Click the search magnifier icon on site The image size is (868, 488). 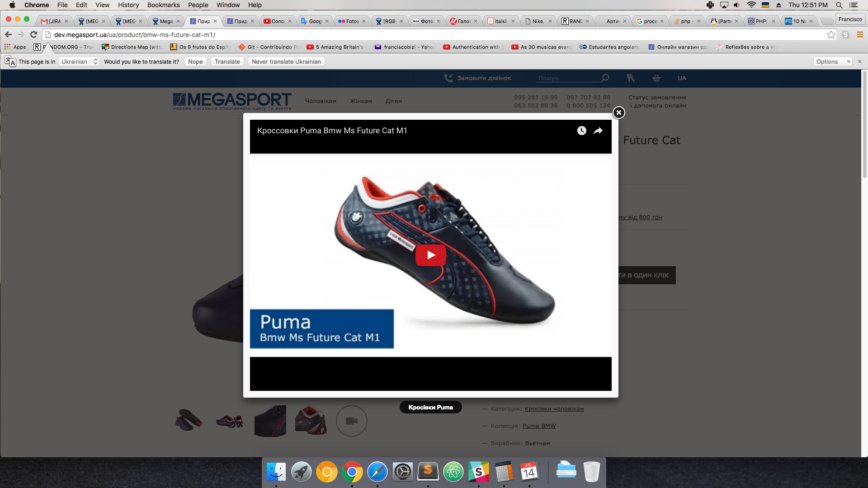pyautogui.click(x=605, y=78)
